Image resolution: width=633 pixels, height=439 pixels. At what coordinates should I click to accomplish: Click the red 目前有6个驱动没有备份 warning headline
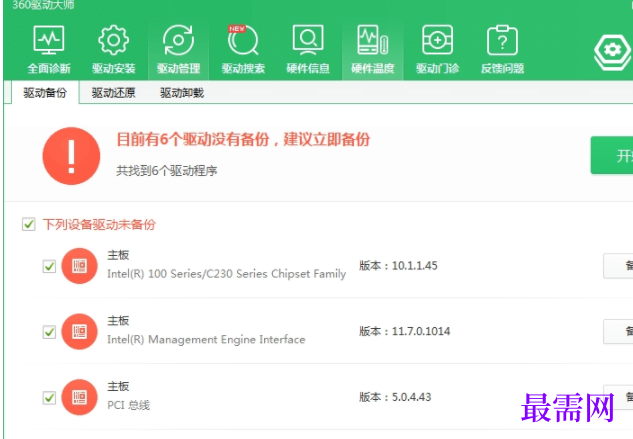[x=243, y=139]
